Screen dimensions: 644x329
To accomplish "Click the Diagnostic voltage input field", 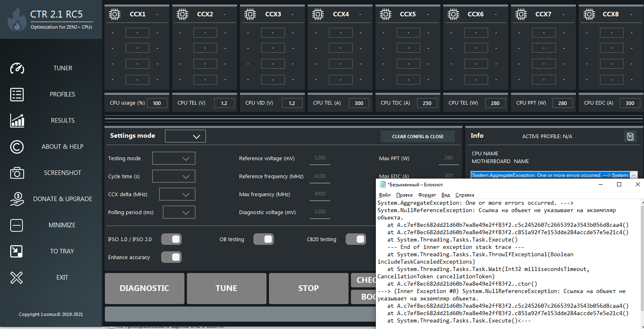I will [x=320, y=212].
